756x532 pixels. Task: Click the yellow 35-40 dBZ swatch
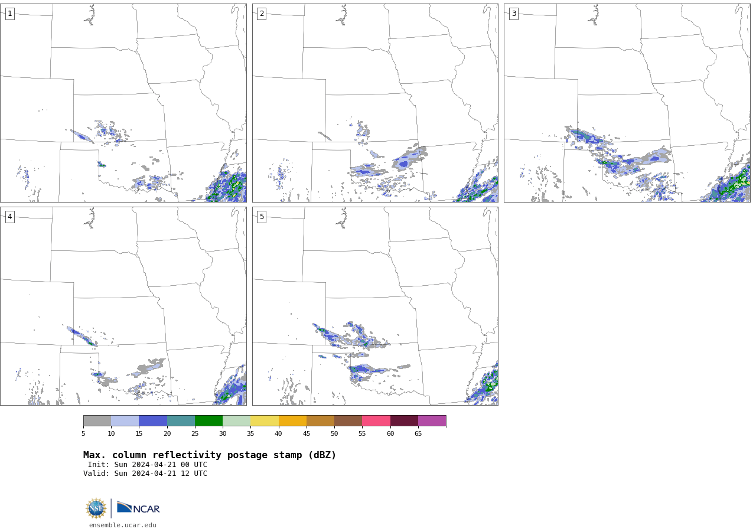[x=265, y=421]
